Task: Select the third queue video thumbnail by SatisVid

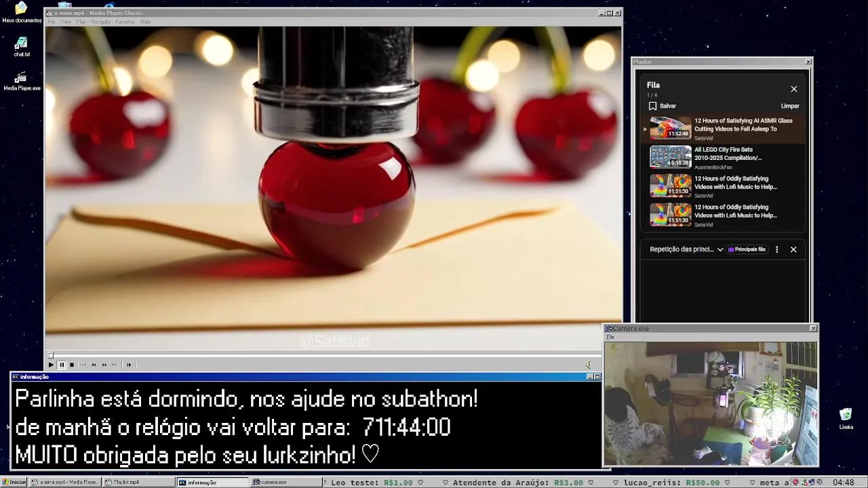Action: click(x=671, y=185)
